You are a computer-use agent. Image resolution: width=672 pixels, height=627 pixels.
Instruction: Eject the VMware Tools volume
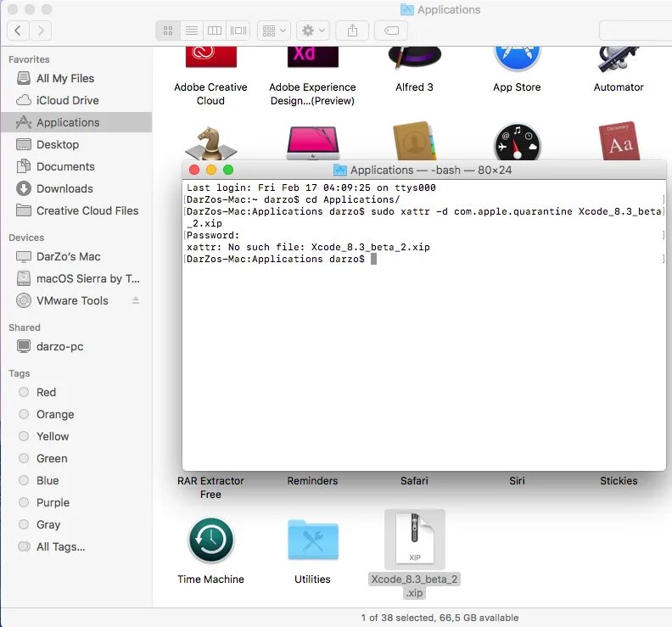pos(136,300)
